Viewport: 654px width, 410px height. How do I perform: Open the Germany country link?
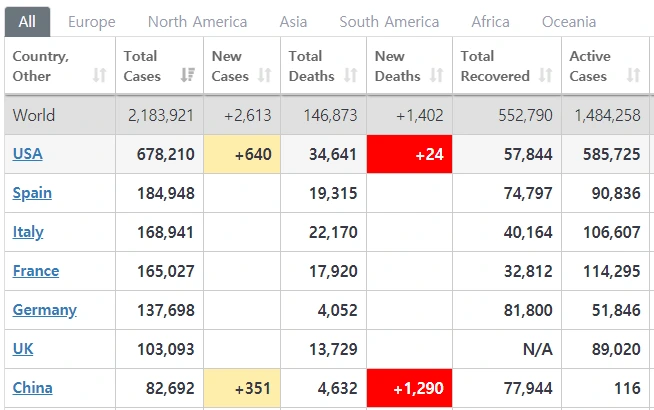click(45, 310)
